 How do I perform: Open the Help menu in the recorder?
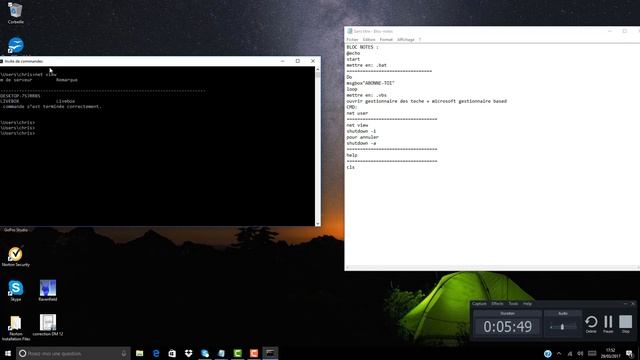(x=527, y=304)
